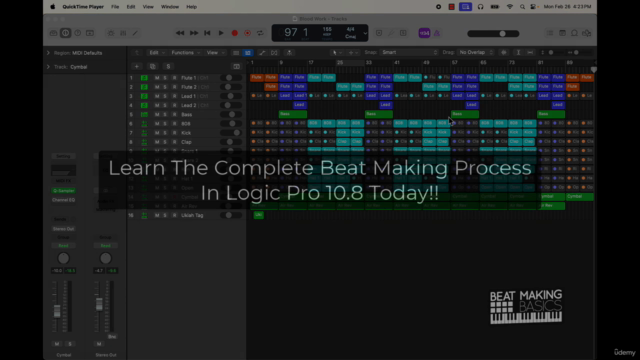This screenshot has width=640, height=360.
Task: Open the Library panel icon
Action: [53, 33]
